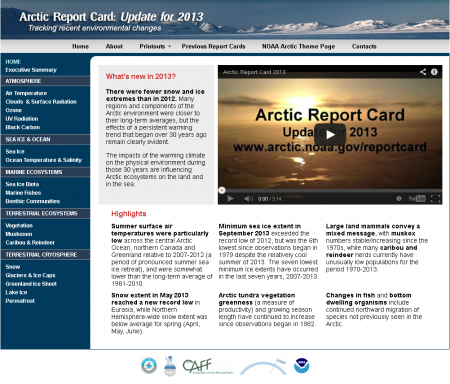Click the Arctic Report Card banner title
450x384 pixels.
[111, 17]
